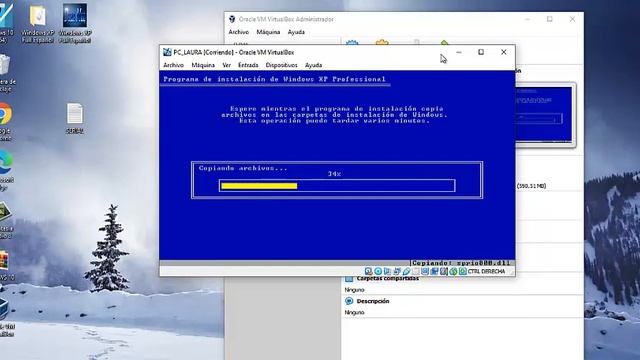Click the Descripción speech bubble icon
This screenshot has width=640, height=360.
click(x=349, y=301)
